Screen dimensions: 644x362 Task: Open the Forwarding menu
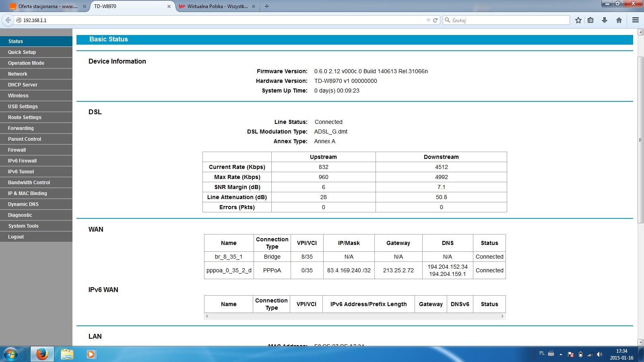36,128
